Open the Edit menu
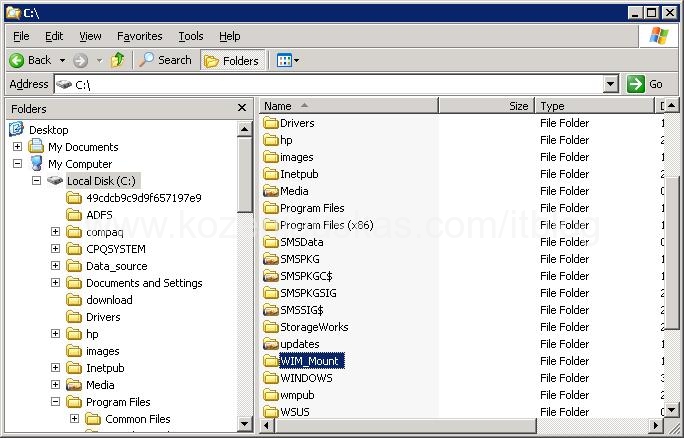This screenshot has height=438, width=684. tap(54, 36)
